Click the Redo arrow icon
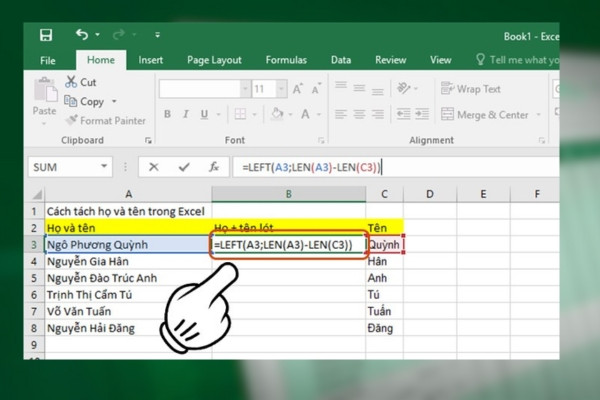The width and height of the screenshot is (600, 400). pyautogui.click(x=119, y=35)
